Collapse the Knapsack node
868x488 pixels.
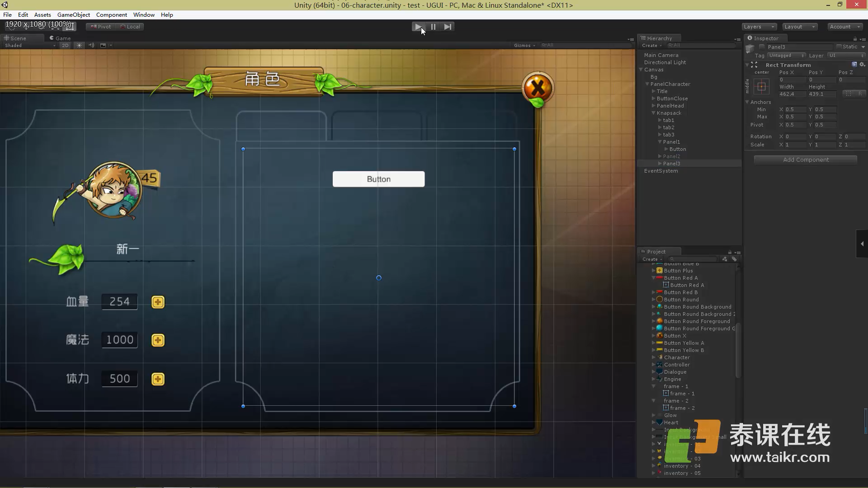click(654, 113)
